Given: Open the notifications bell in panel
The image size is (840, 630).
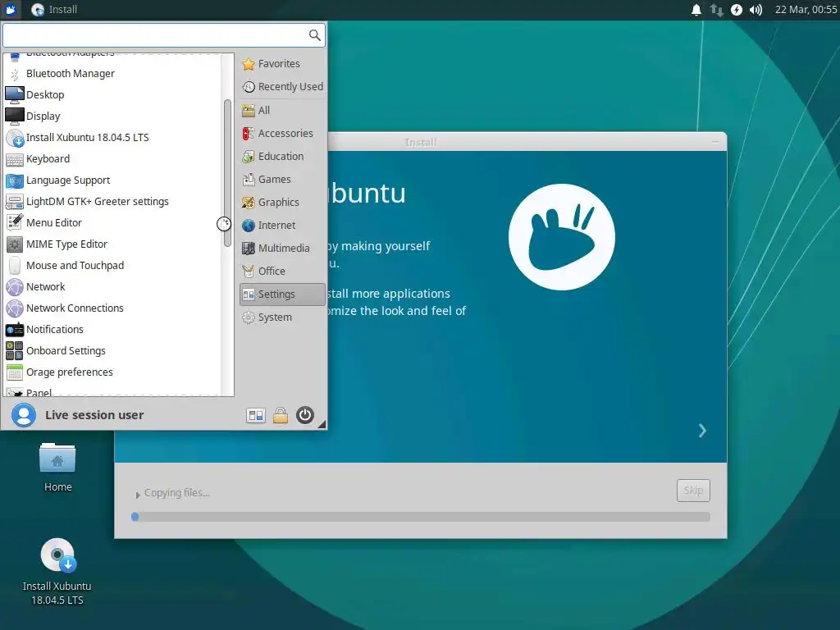Looking at the screenshot, I should tap(696, 10).
